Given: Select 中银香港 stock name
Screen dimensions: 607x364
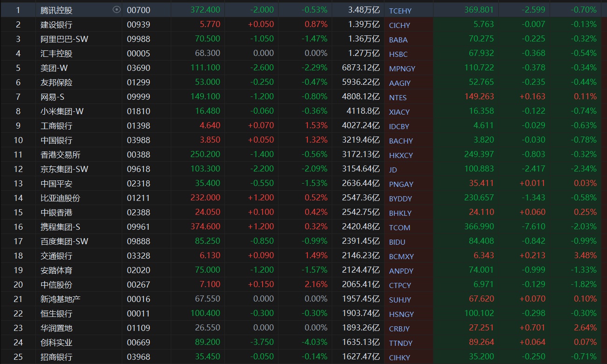Looking at the screenshot, I should (56, 213).
